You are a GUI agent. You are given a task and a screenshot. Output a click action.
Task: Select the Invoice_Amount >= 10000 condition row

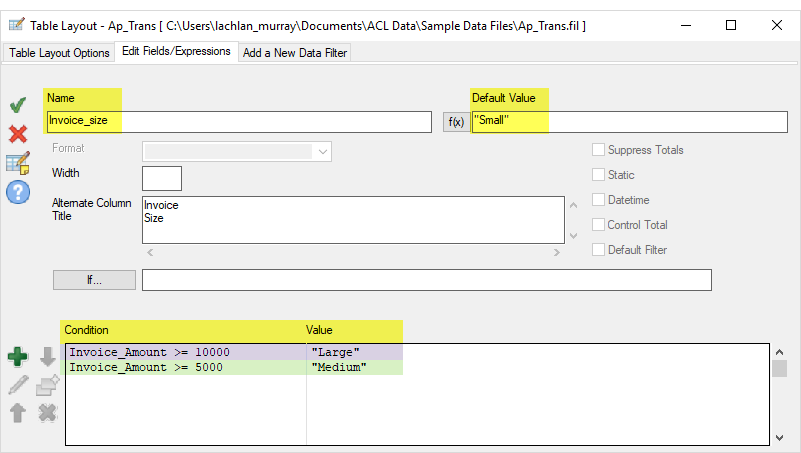(185, 352)
